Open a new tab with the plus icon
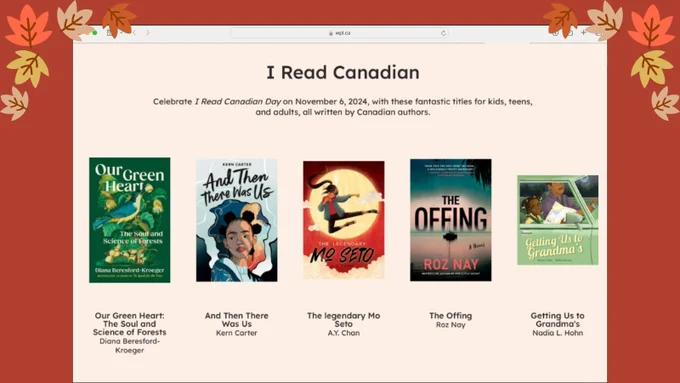The image size is (680, 383). point(584,33)
